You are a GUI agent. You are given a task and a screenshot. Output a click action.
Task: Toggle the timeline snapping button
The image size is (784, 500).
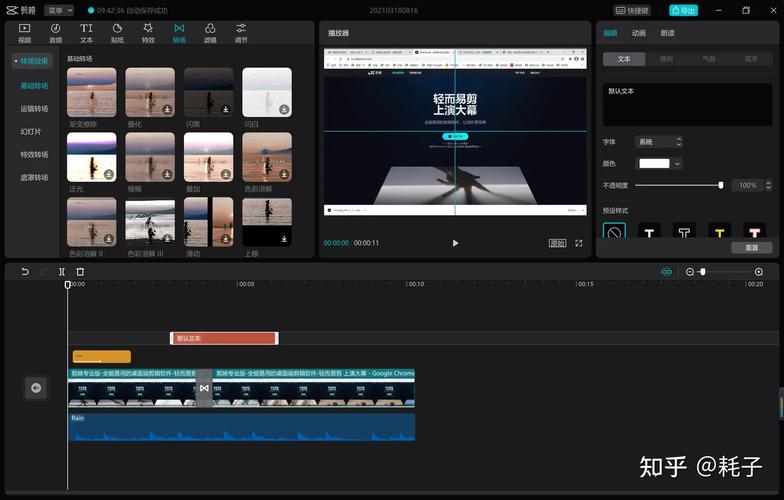tap(666, 272)
